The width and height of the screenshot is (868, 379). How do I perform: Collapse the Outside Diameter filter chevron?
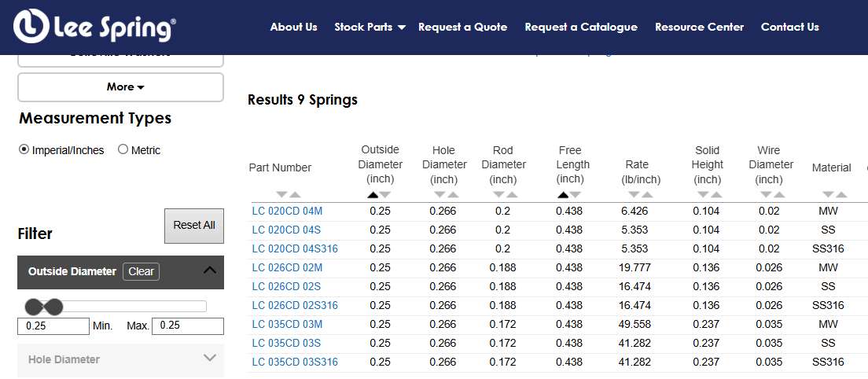click(209, 270)
